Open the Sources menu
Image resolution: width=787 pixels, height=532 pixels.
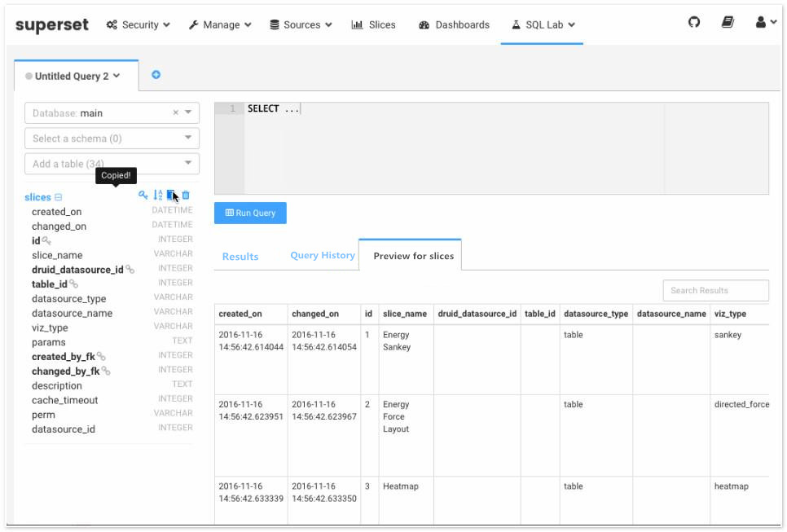301,24
